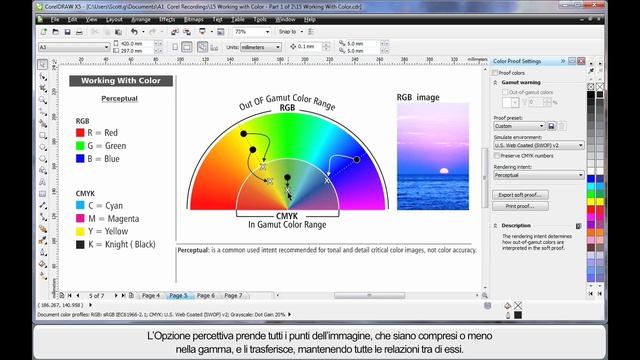Select the Ellipse tool
The width and height of the screenshot is (640, 360).
pos(42,147)
